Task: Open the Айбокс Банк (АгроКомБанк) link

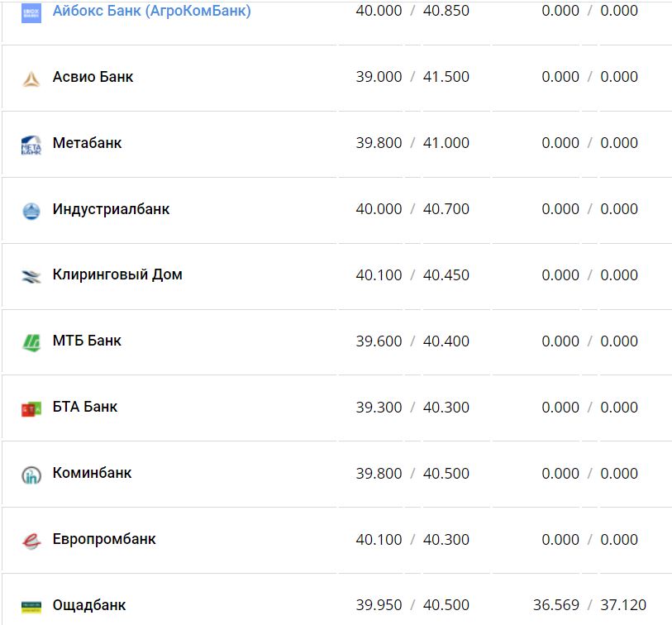Action: coord(151,11)
